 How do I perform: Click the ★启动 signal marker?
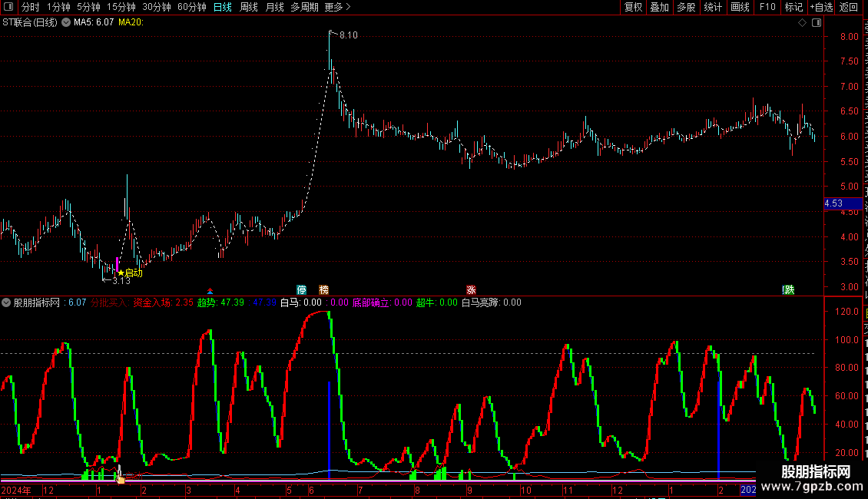[x=130, y=273]
